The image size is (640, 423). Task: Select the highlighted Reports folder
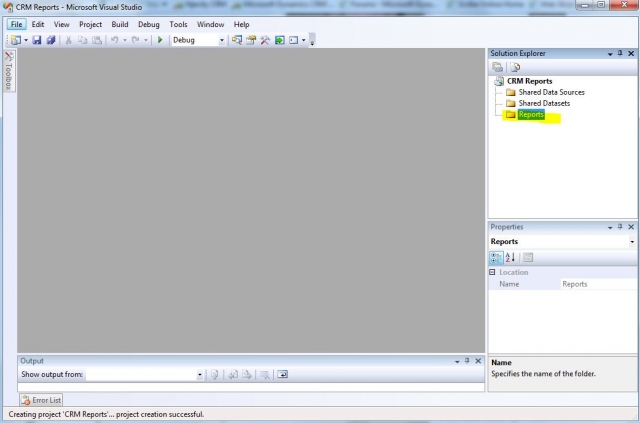pos(531,115)
